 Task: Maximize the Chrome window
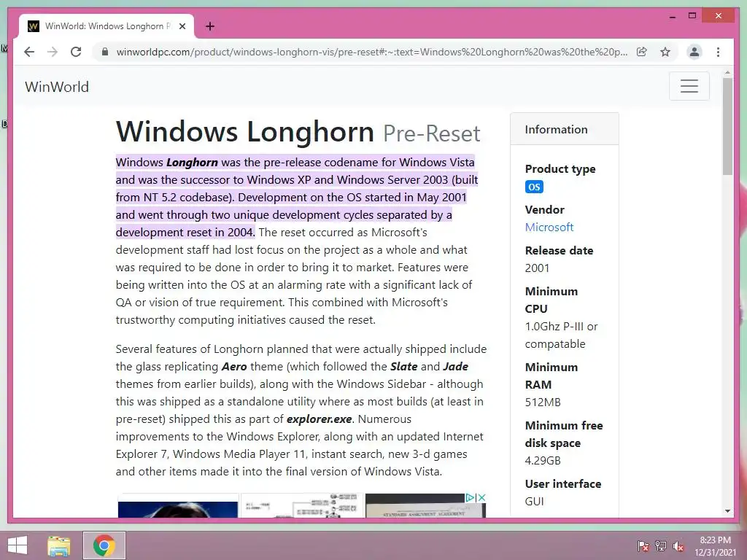[x=692, y=16]
